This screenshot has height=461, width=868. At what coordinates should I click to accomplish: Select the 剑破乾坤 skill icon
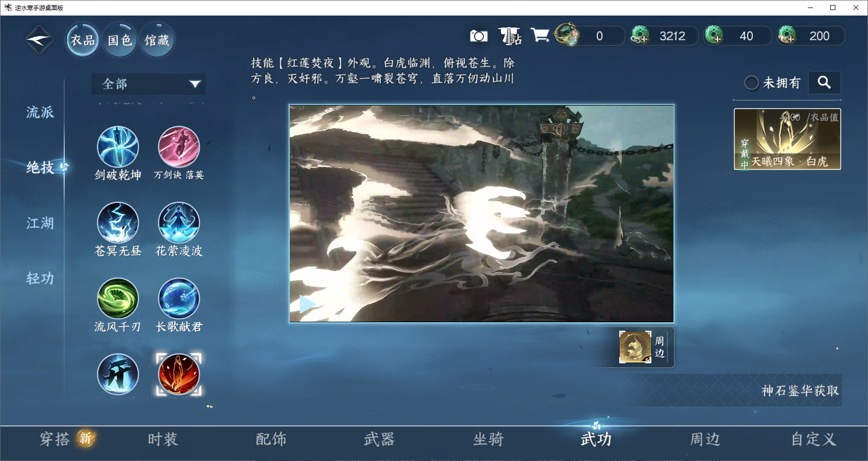pyautogui.click(x=118, y=147)
